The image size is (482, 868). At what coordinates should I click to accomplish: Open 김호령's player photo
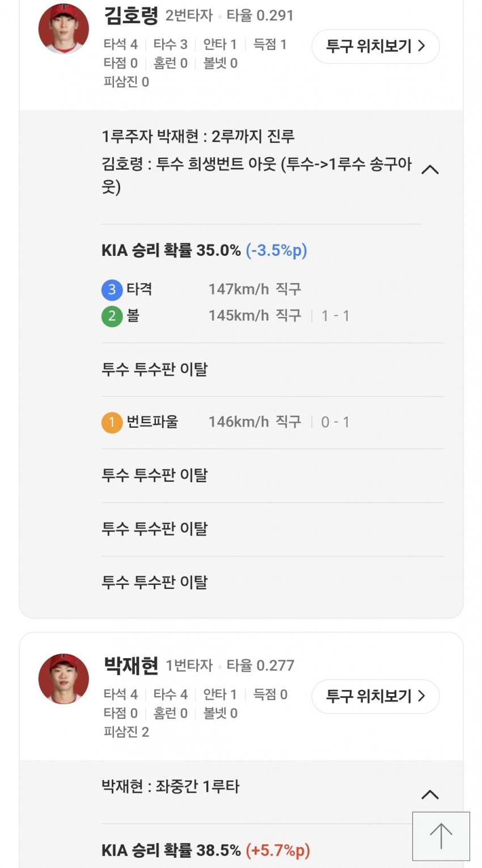coord(64,28)
